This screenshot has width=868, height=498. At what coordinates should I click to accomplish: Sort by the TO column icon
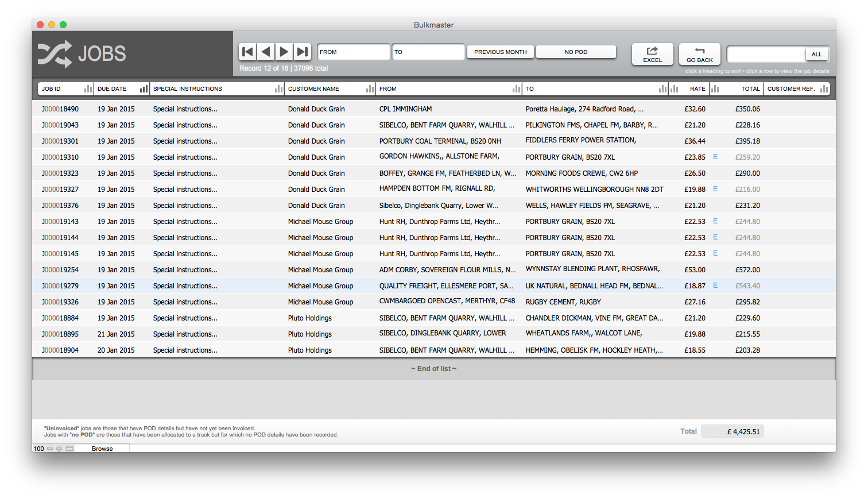point(663,88)
